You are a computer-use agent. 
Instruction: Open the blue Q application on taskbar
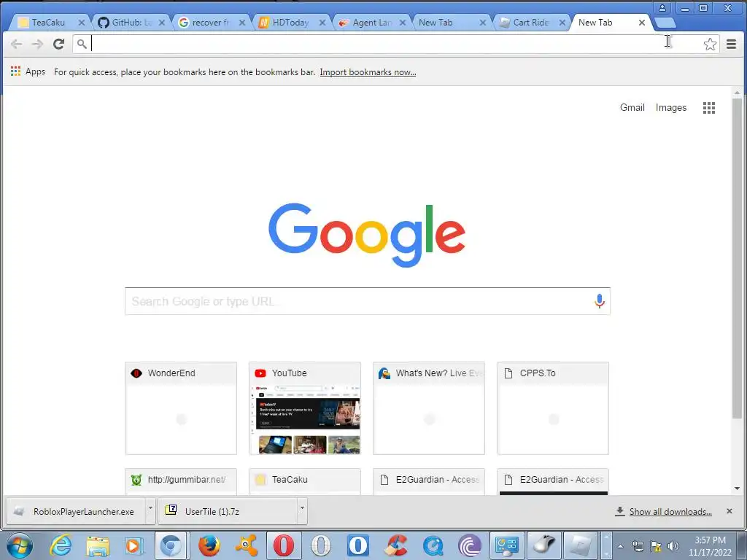tap(433, 545)
